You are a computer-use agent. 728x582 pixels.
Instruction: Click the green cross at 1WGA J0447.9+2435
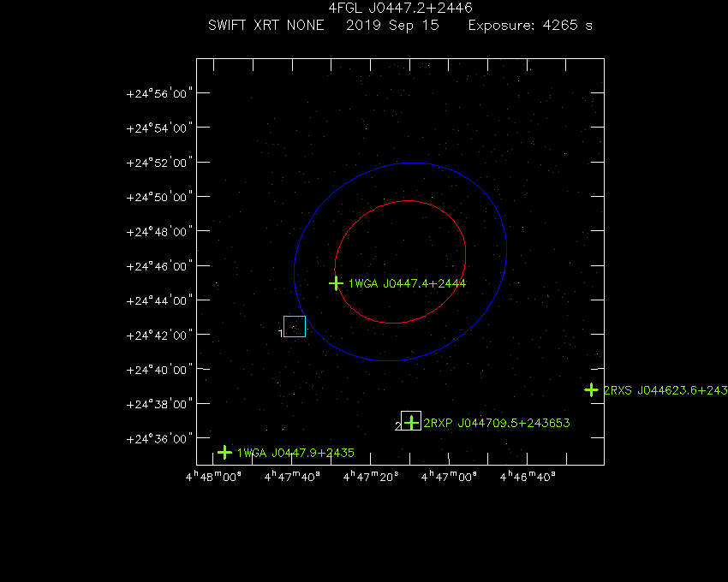[224, 452]
